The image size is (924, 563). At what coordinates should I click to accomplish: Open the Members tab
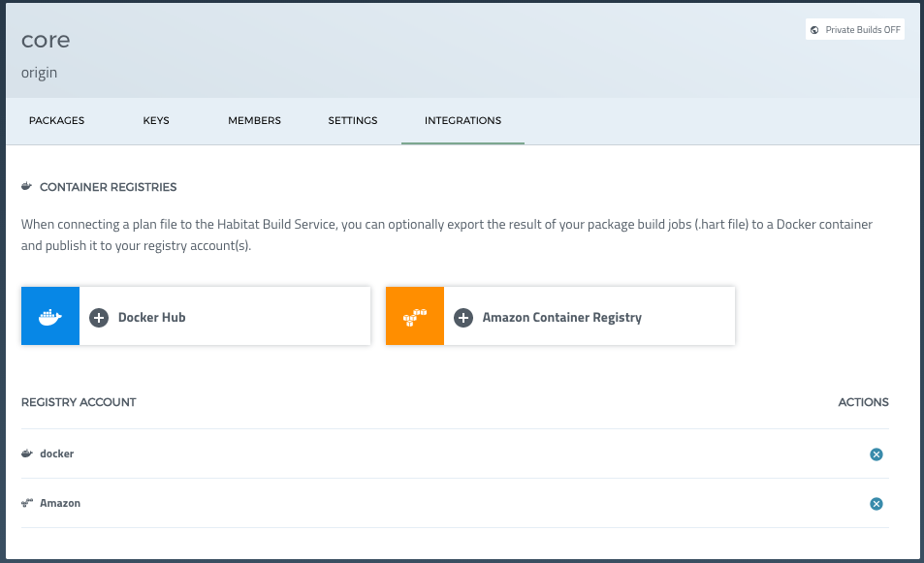tap(254, 120)
